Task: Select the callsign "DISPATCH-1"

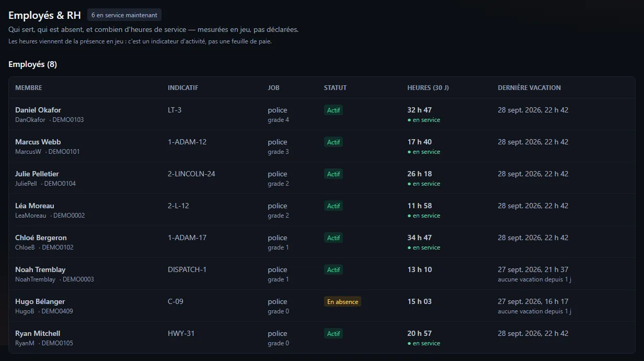Action: point(187,269)
